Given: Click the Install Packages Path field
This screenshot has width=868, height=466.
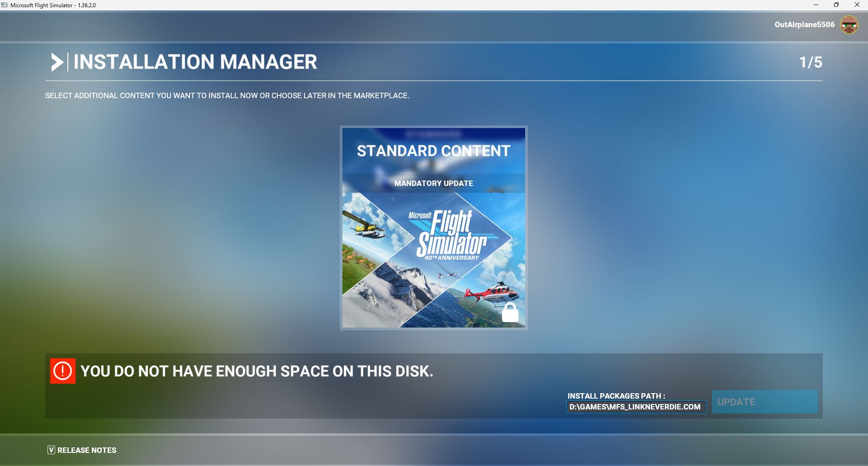Looking at the screenshot, I should pyautogui.click(x=636, y=407).
